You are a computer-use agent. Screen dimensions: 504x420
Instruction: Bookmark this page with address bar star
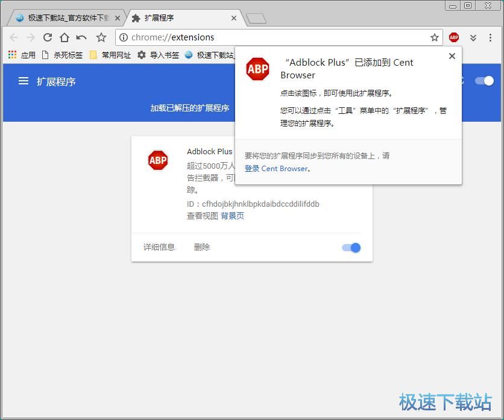[x=434, y=37]
